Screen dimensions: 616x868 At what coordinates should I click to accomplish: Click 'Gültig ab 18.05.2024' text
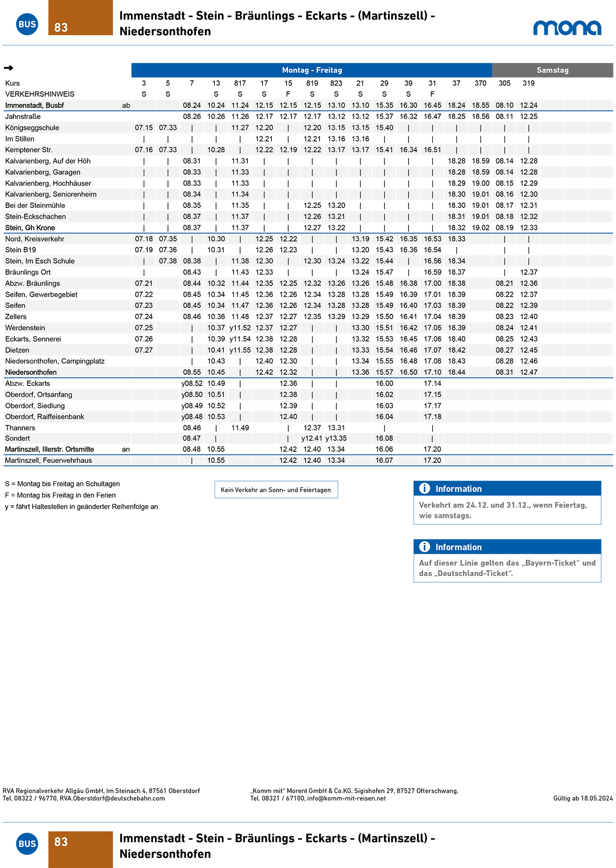coord(583,798)
